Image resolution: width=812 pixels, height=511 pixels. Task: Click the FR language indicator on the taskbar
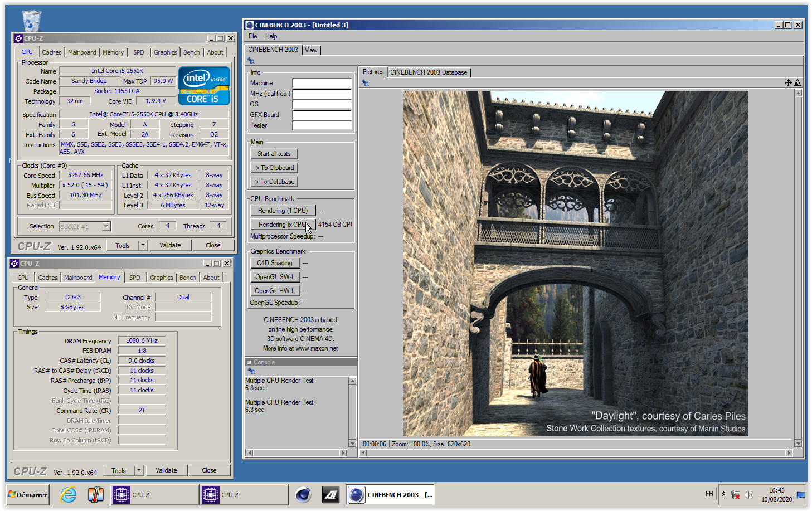point(709,494)
